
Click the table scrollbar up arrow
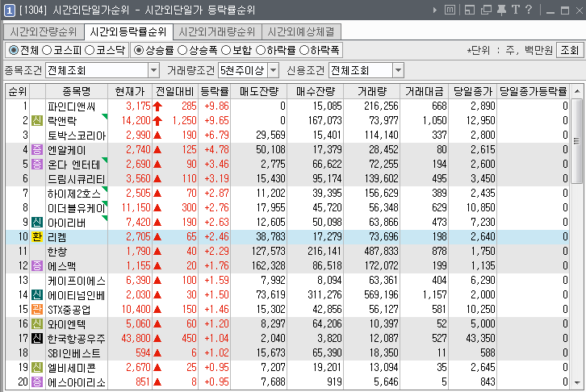(577, 91)
